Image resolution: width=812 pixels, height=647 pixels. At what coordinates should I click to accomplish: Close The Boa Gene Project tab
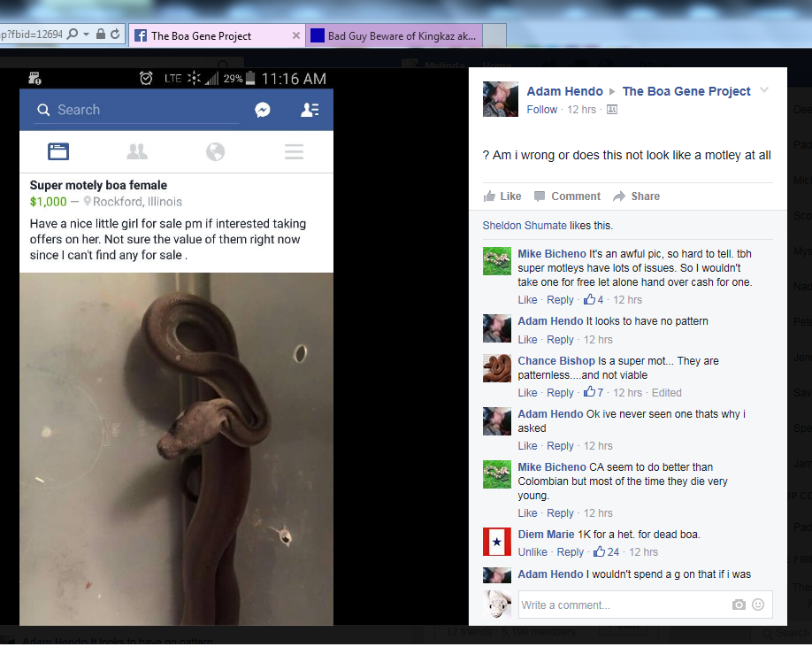click(x=296, y=35)
